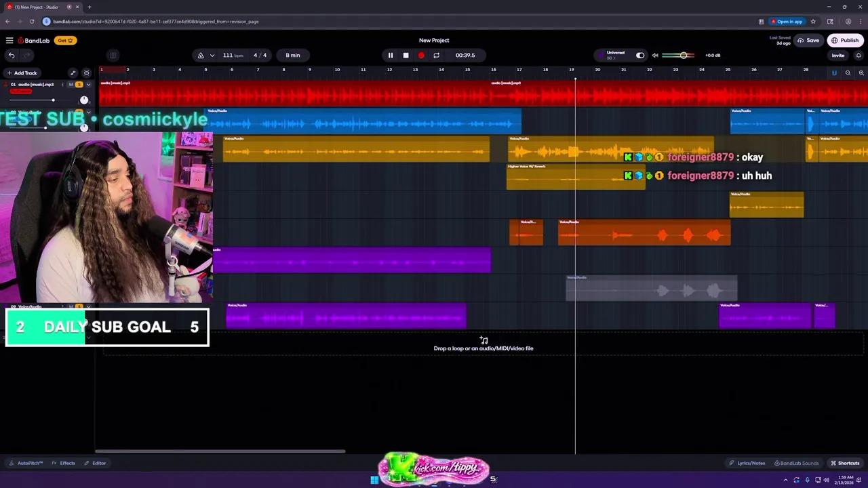Image resolution: width=868 pixels, height=488 pixels.
Task: Open the automation curve tool
Action: coord(73,73)
